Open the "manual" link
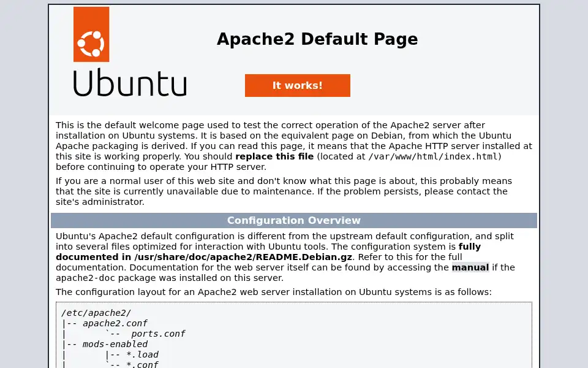The image size is (588, 368). 470,267
